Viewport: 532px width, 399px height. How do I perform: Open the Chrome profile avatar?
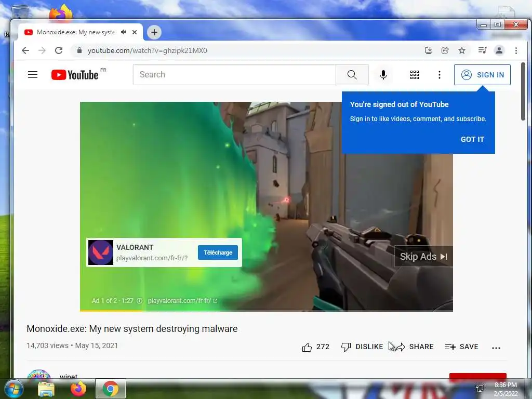[499, 50]
